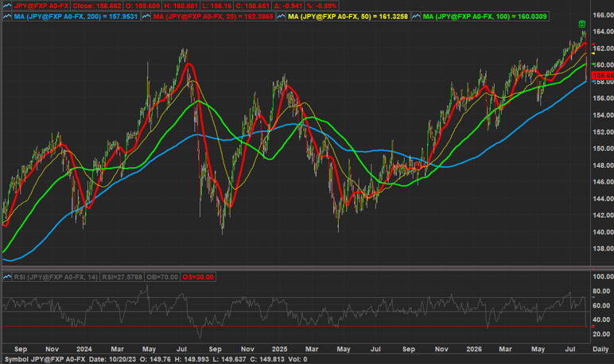This screenshot has width=614, height=364.
Task: Click C: 149.813 in status bar
Action: [x=267, y=359]
